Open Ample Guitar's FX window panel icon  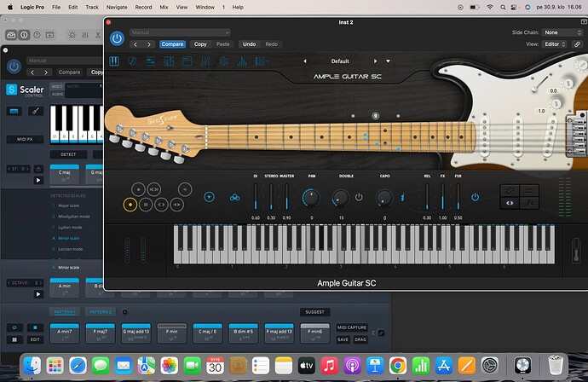coord(187,61)
